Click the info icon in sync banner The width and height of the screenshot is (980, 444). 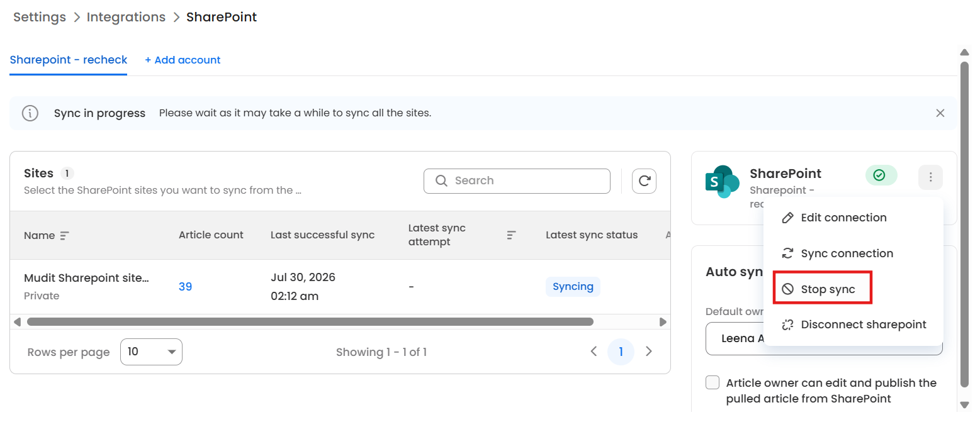tap(30, 113)
